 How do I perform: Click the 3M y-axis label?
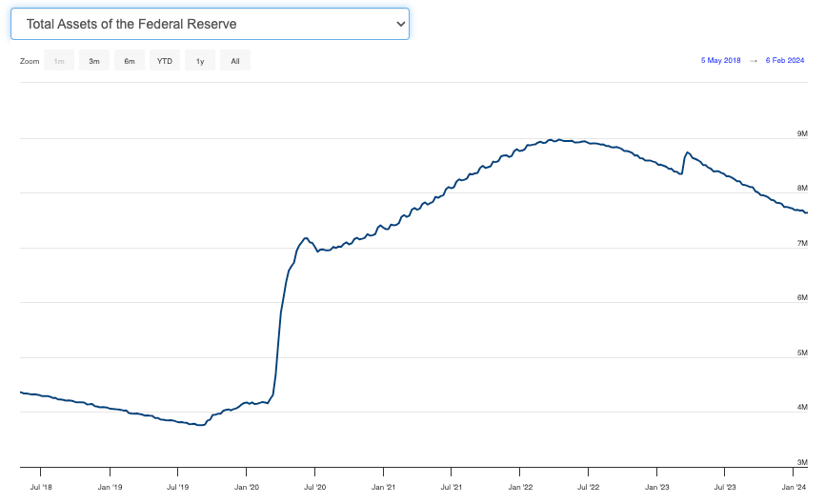(x=802, y=462)
